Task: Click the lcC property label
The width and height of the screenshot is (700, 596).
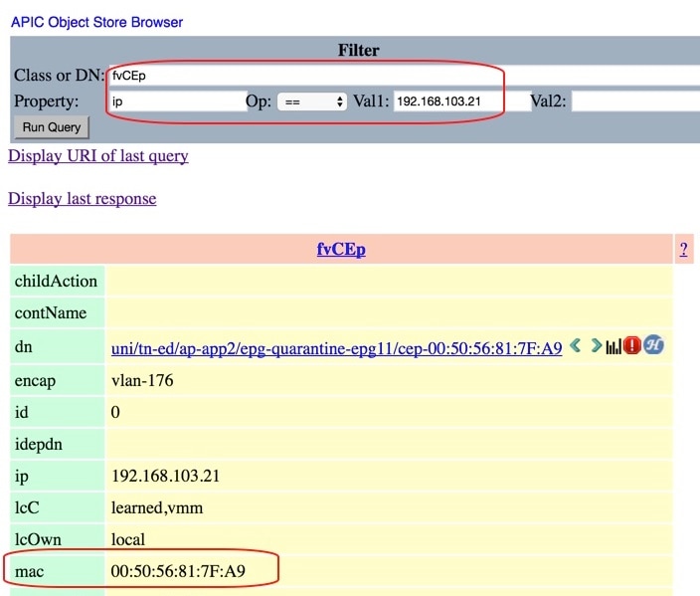Action: pyautogui.click(x=27, y=508)
